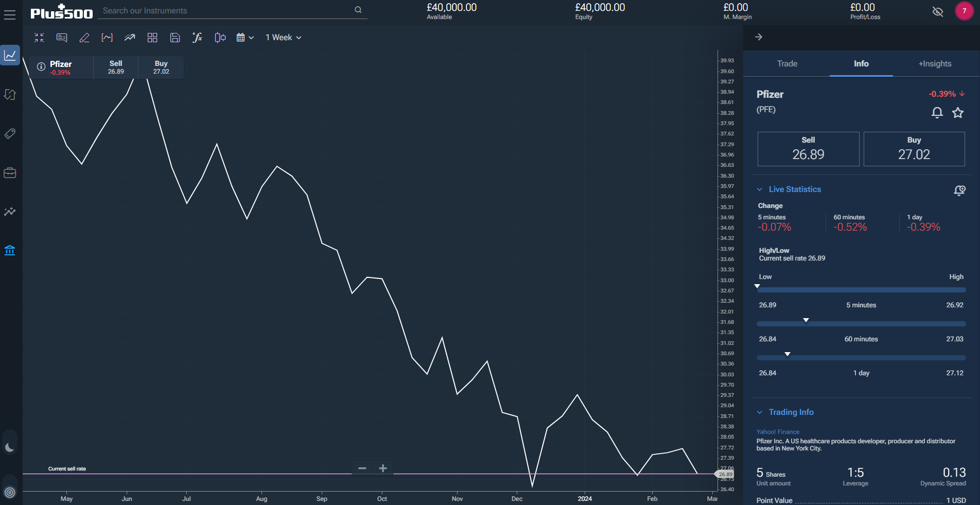The height and width of the screenshot is (505, 980).
Task: Open the +Insights tab
Action: [935, 64]
